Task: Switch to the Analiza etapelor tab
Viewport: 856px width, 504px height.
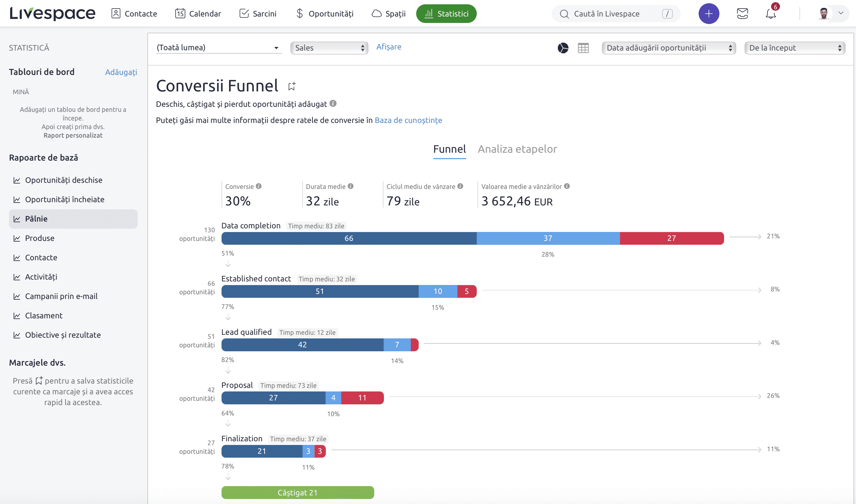Action: (517, 149)
